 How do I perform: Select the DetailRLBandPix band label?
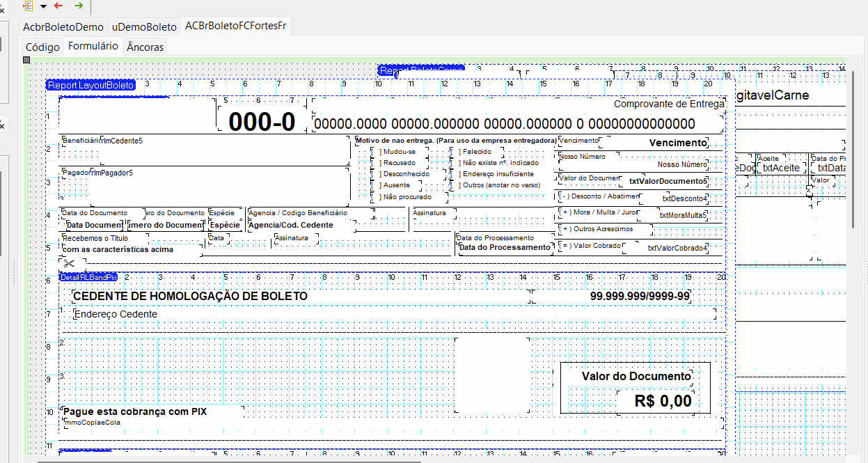coord(88,277)
